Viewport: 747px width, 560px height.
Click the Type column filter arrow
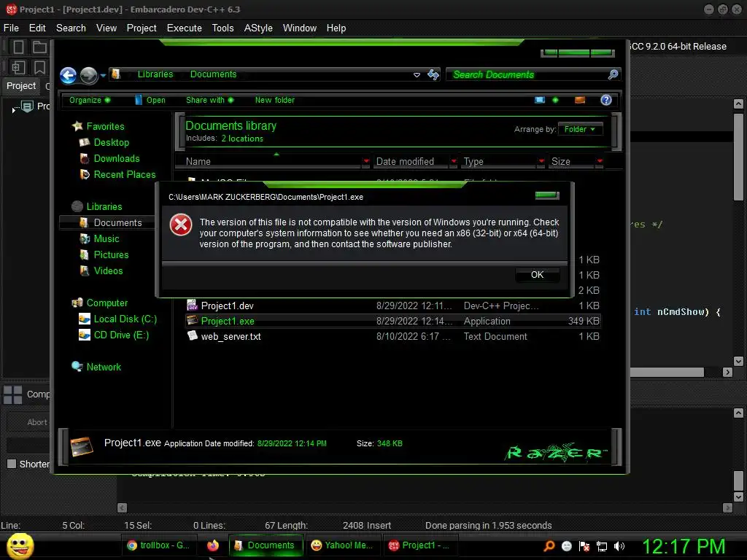point(541,161)
